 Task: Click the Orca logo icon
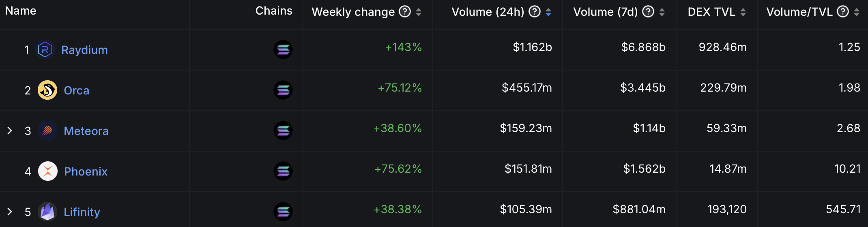(47, 90)
